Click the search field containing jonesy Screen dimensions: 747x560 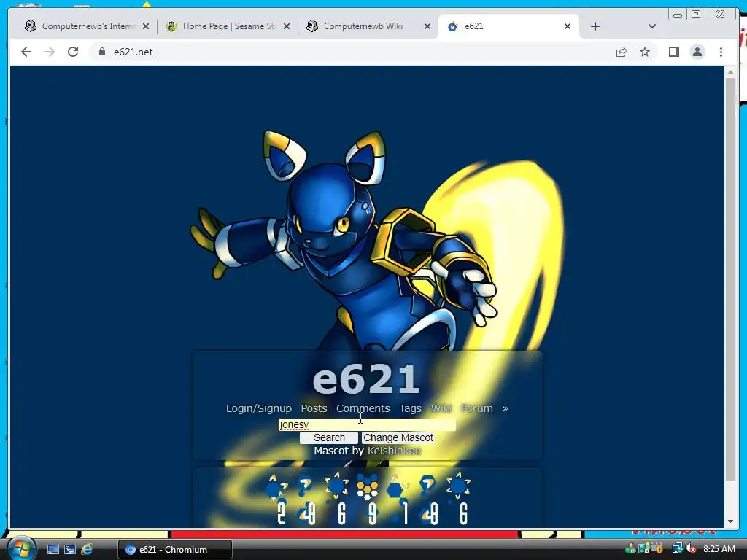(367, 424)
